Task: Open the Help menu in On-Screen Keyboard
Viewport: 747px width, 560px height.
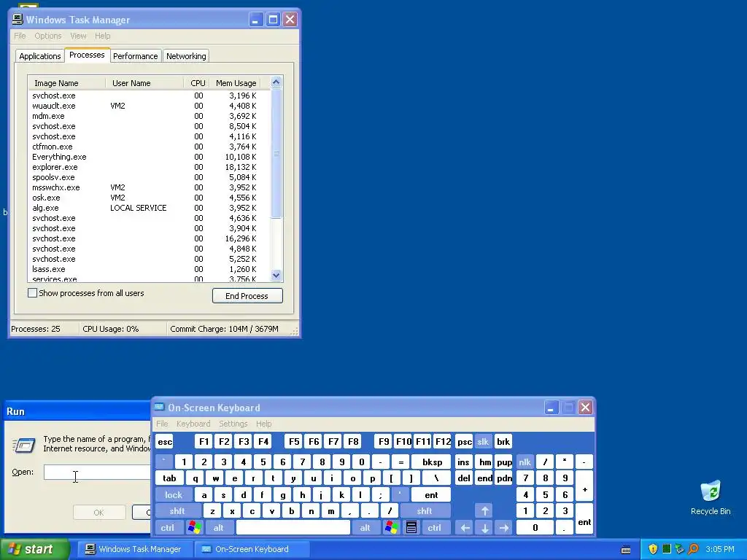Action: point(263,424)
